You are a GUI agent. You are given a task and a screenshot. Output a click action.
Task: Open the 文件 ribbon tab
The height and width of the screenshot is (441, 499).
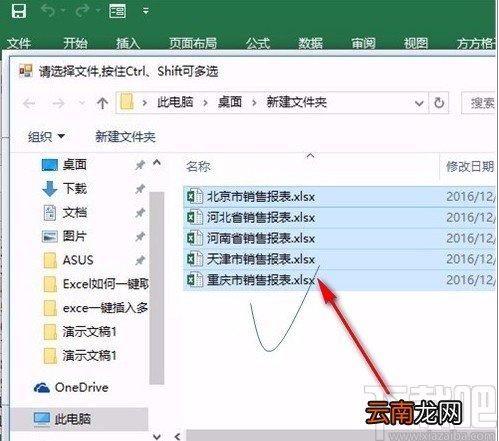tap(19, 43)
